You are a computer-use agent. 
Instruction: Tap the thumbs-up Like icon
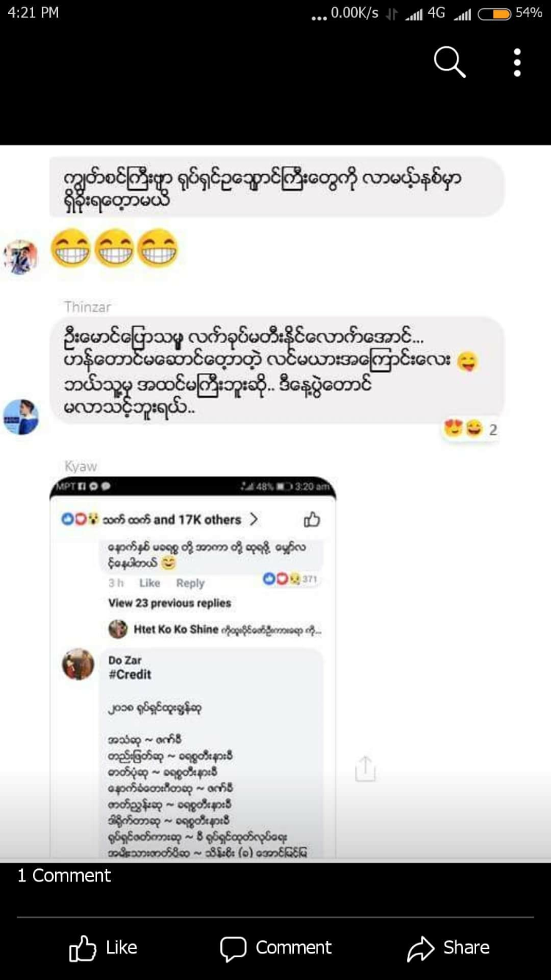[x=82, y=948]
